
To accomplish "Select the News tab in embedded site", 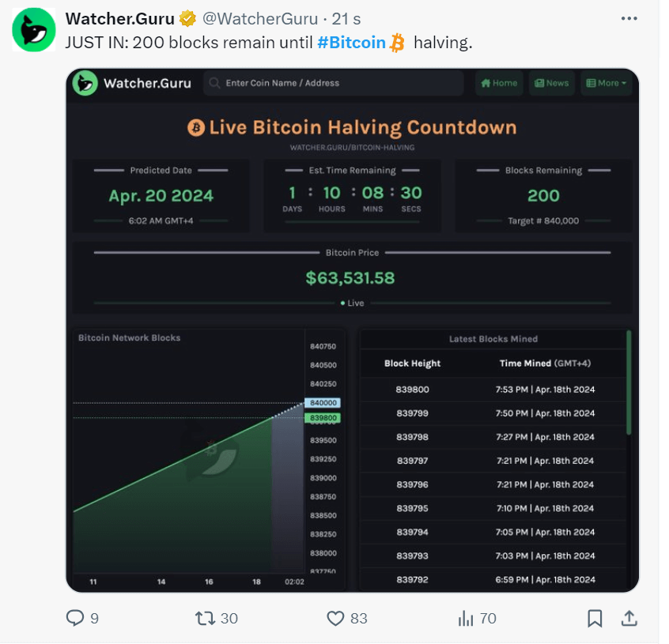I will [551, 83].
